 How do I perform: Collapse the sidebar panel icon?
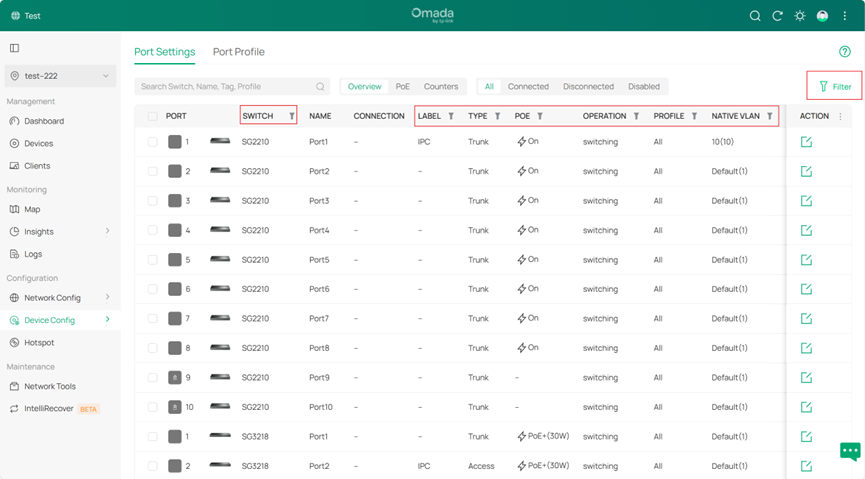[x=15, y=48]
